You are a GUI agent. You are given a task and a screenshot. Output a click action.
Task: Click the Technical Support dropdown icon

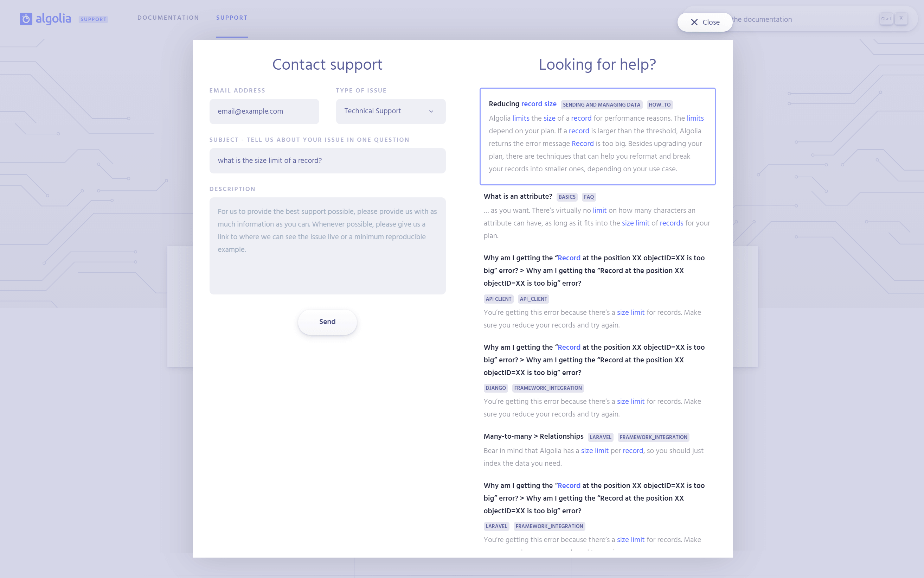[432, 111]
